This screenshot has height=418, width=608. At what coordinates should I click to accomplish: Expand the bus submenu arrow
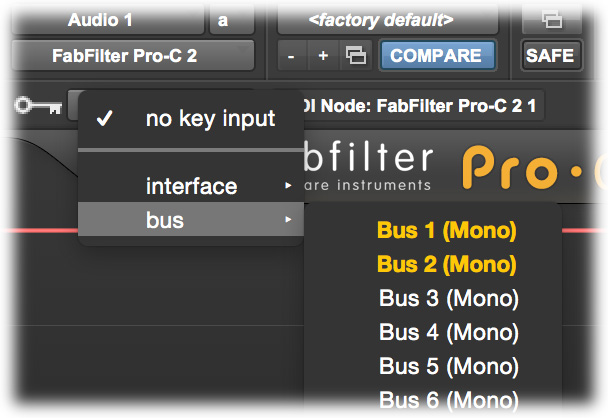[x=288, y=219]
